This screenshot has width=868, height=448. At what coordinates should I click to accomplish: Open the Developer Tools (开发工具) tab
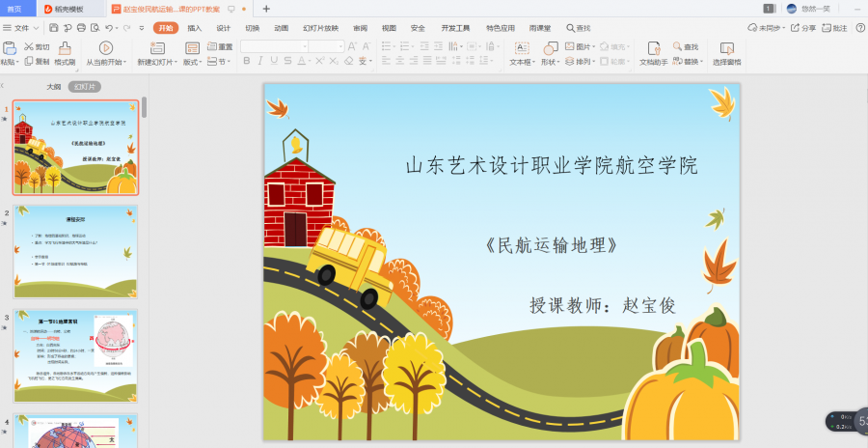point(455,28)
